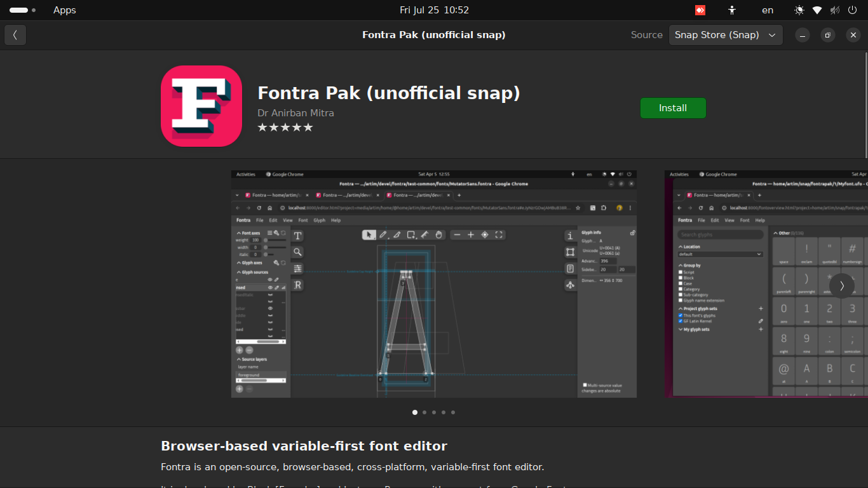Click the sentence 'Fontra is an open-source...'
The image size is (868, 488).
(x=353, y=467)
